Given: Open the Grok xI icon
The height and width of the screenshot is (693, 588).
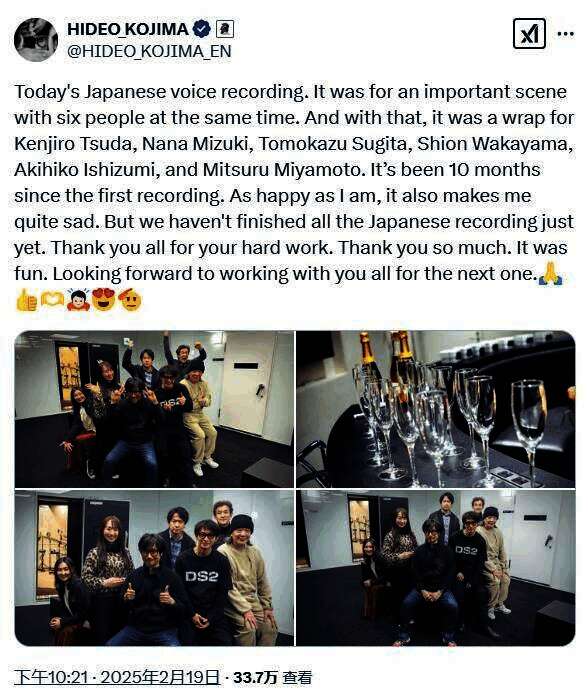Looking at the screenshot, I should click(x=529, y=34).
